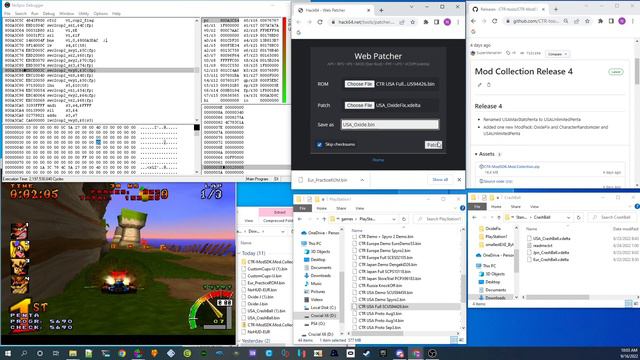Tick checkbox for CTR USA Proto Aug5.bin
Screen dimensions: 640x360
pos(354,313)
